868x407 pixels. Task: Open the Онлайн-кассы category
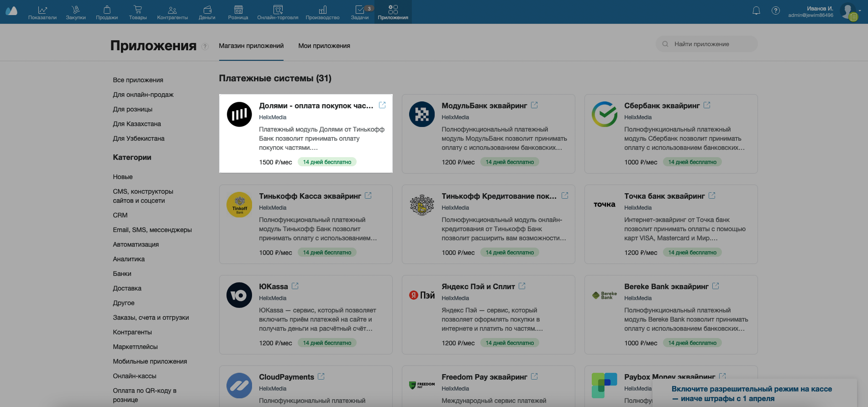(x=135, y=376)
